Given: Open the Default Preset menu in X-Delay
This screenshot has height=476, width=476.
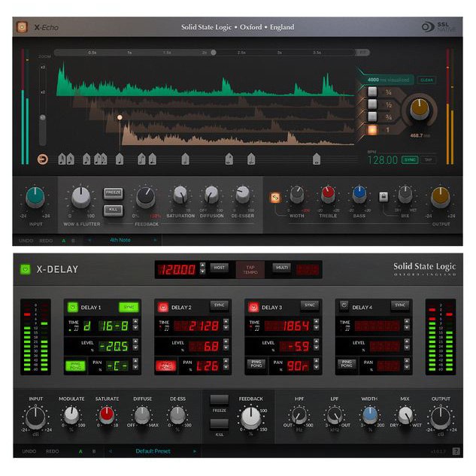Looking at the screenshot, I should (x=153, y=451).
